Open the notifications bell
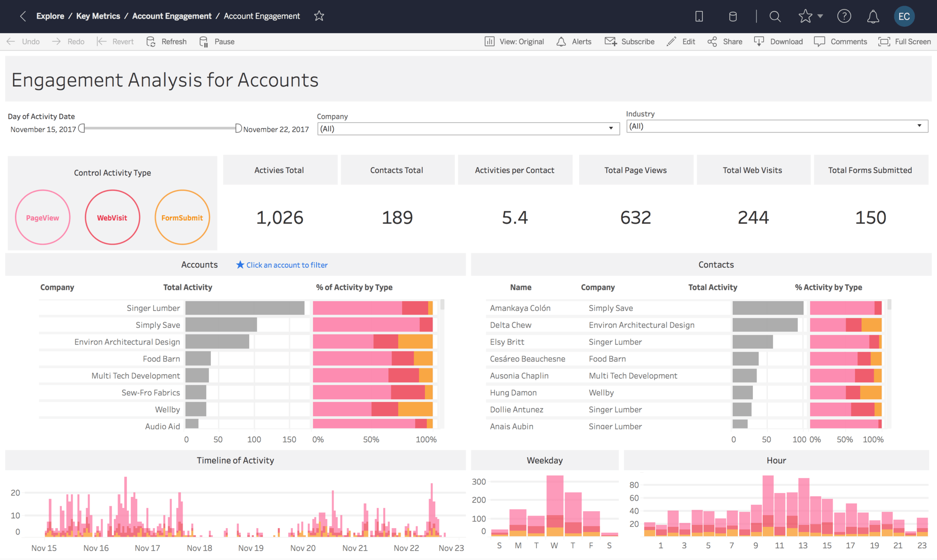 [x=872, y=16]
